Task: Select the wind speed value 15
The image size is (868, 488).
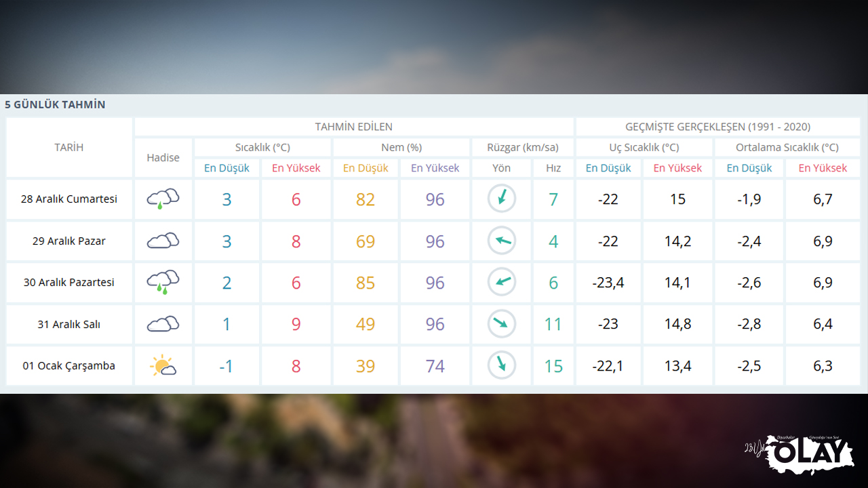Action: pos(553,366)
